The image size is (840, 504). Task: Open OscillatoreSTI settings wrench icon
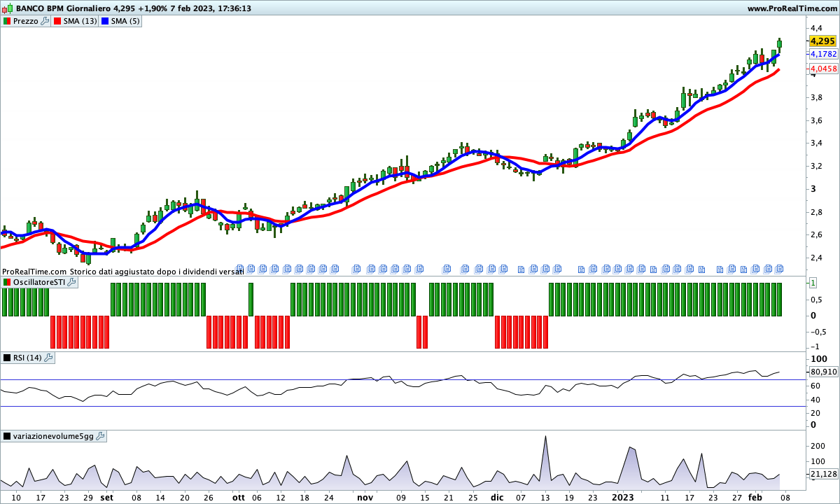[72, 282]
